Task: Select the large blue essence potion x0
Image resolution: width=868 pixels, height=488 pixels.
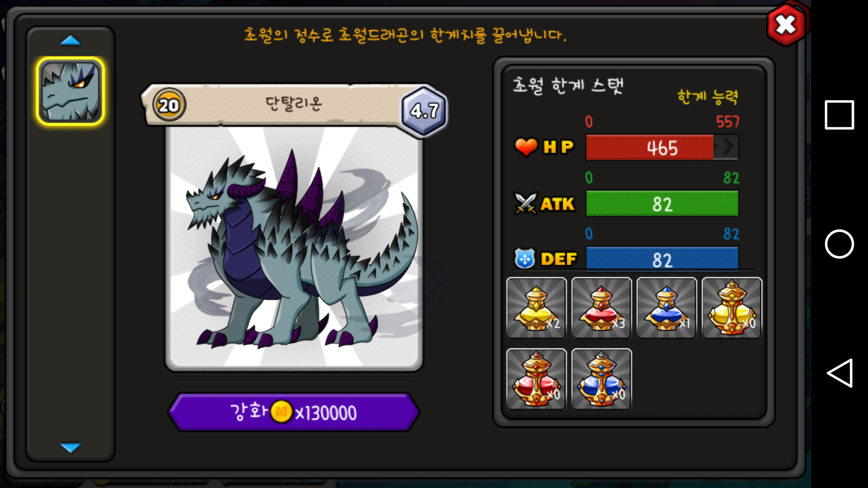Action: (x=601, y=379)
